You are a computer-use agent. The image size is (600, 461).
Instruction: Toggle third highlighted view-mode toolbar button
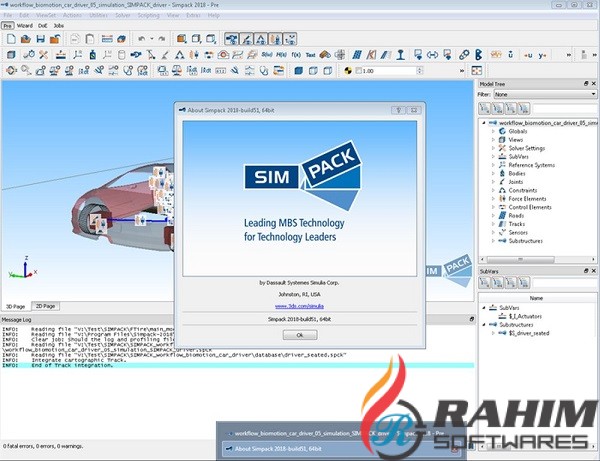261,39
